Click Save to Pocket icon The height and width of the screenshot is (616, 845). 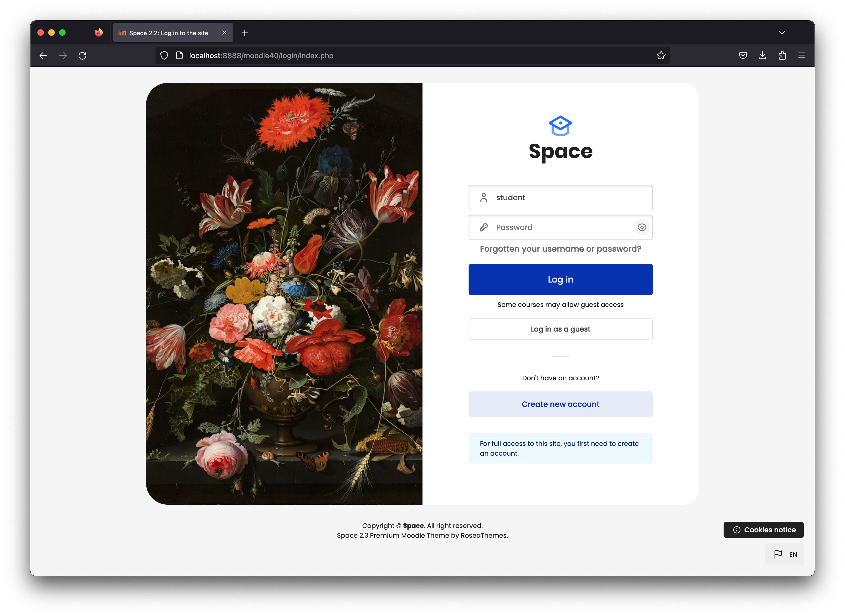[743, 56]
